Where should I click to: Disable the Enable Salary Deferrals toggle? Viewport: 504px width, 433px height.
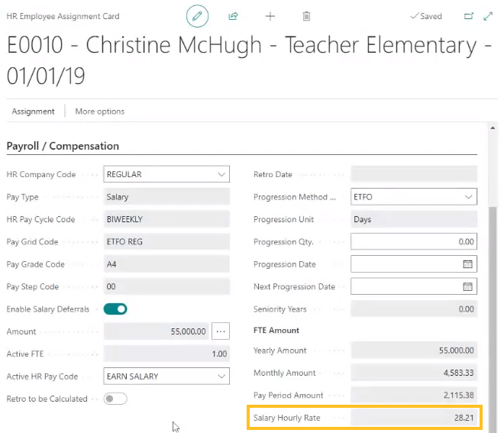pyautogui.click(x=115, y=309)
